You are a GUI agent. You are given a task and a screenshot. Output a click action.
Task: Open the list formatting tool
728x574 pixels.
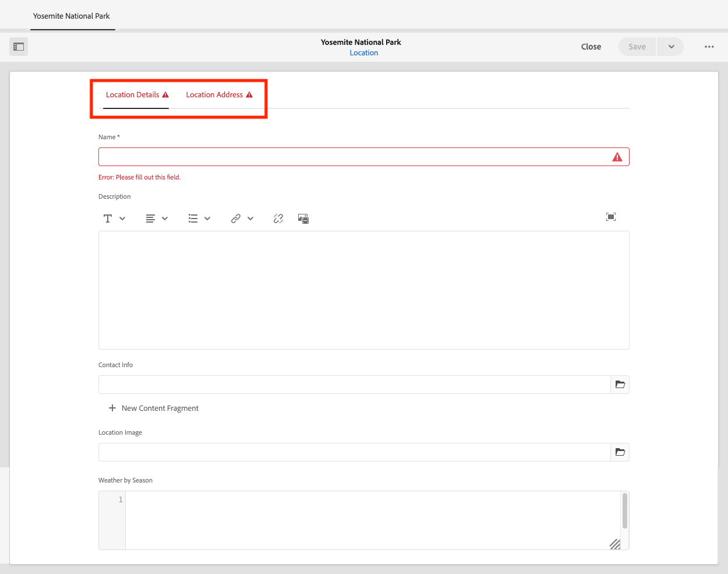click(x=193, y=219)
